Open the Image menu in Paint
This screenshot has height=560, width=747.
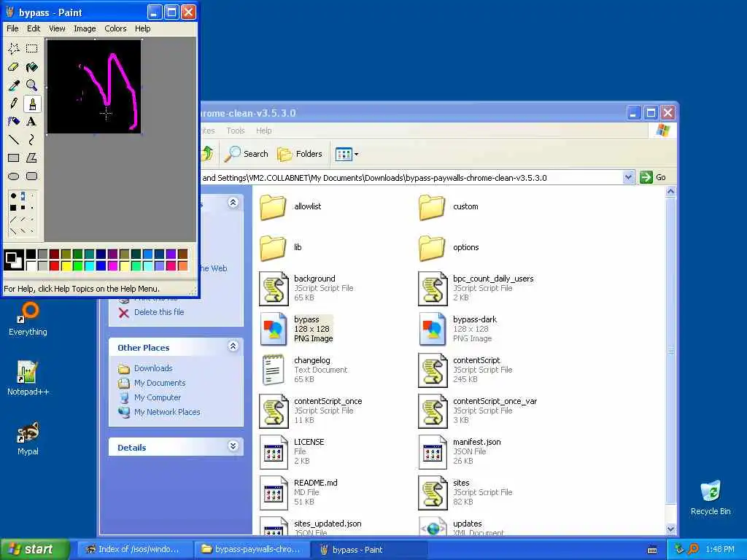pos(85,28)
